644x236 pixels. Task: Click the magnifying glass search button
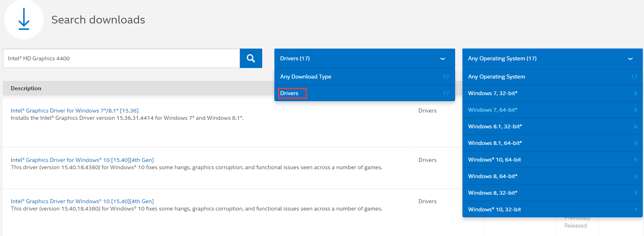click(x=251, y=58)
